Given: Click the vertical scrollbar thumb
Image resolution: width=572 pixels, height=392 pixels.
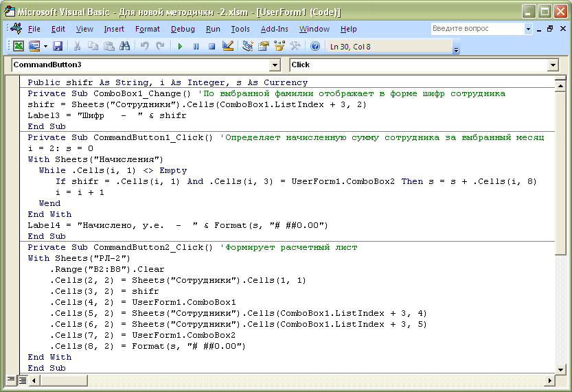Looking at the screenshot, I should click(560, 173).
